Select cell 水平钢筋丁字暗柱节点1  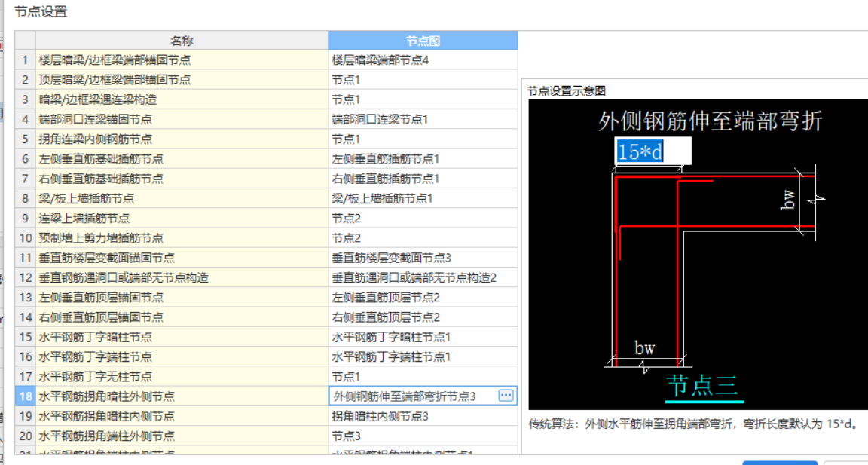coord(423,337)
